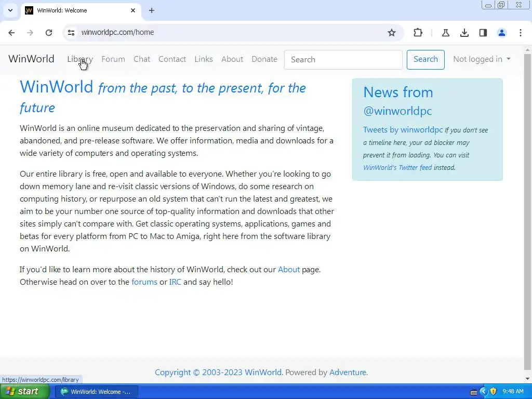Click the WinWorld favicon on the tab
532x399 pixels.
pyautogui.click(x=29, y=10)
